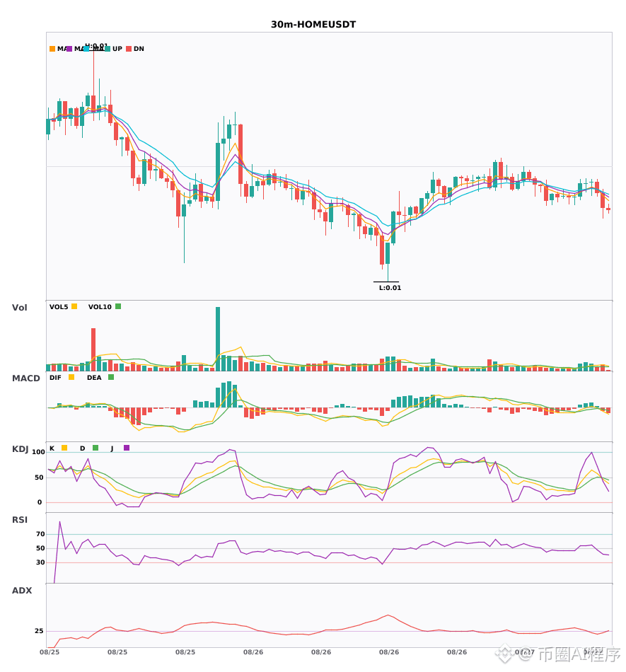This screenshot has width=626, height=672.
Task: Click the KDJ panel label
Action: [x=20, y=449]
